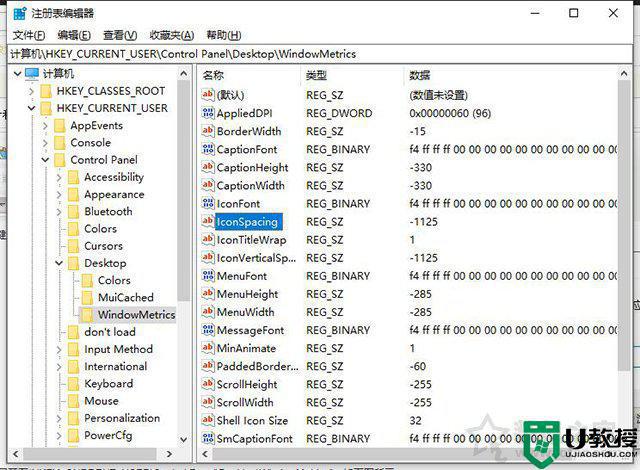The image size is (640, 470).
Task: Click the string icon beside CaptionHeight
Action: pyautogui.click(x=208, y=167)
